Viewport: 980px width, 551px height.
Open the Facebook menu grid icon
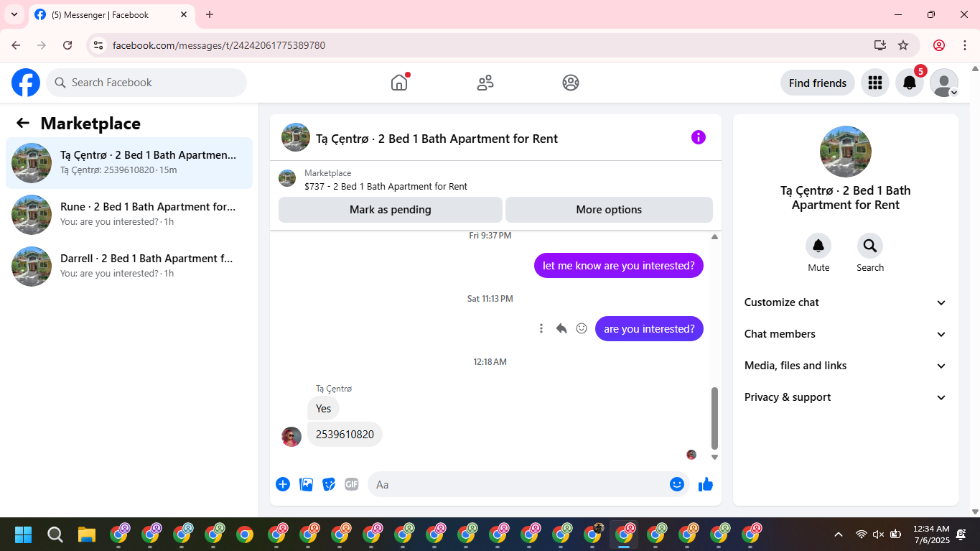pos(874,83)
